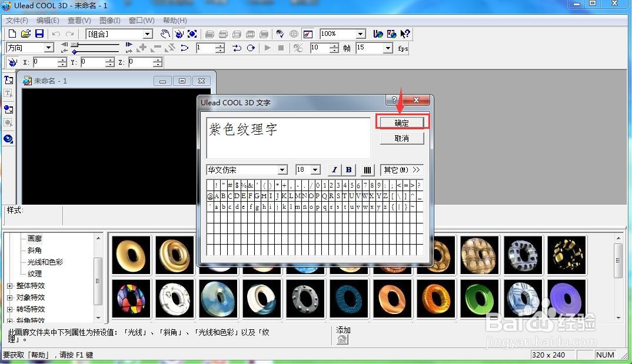Click the display quality check icon
The image size is (632, 364).
(308, 34)
